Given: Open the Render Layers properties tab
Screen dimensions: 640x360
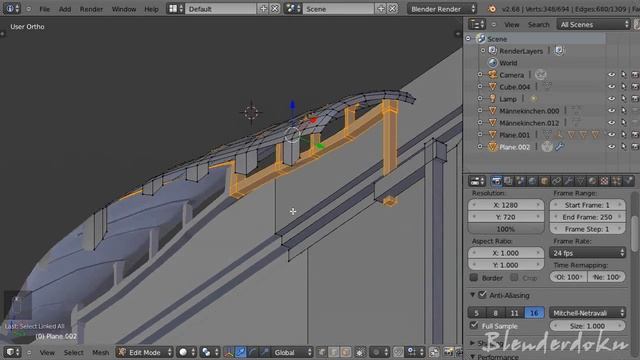Looking at the screenshot, I should click(508, 181).
